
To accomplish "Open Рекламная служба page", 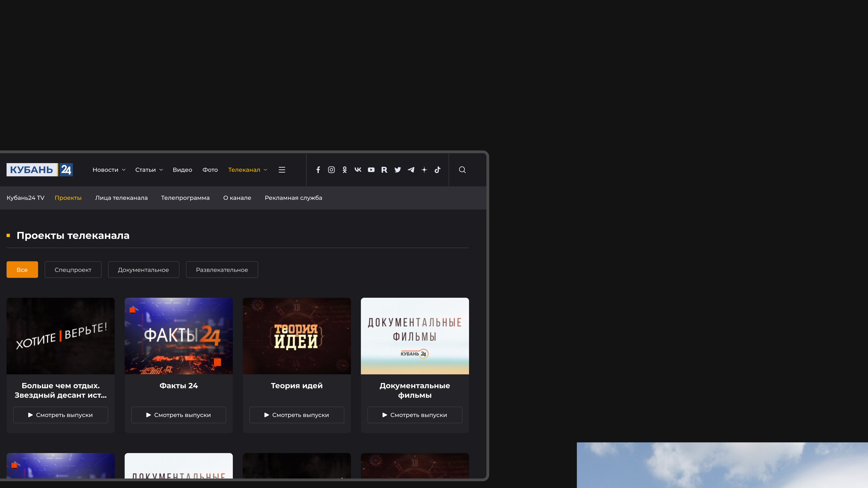I will [x=293, y=198].
